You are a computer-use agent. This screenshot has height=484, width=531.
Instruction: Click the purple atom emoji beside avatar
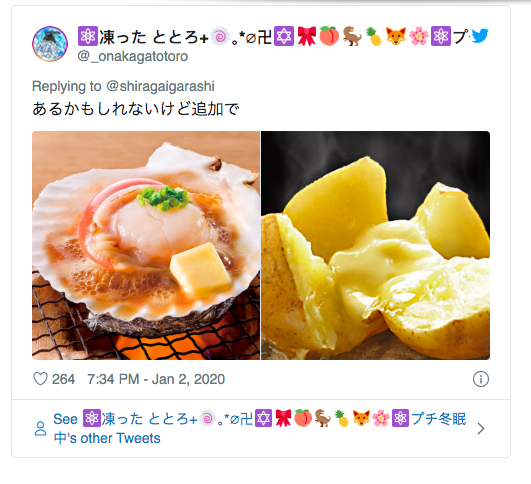tap(88, 36)
